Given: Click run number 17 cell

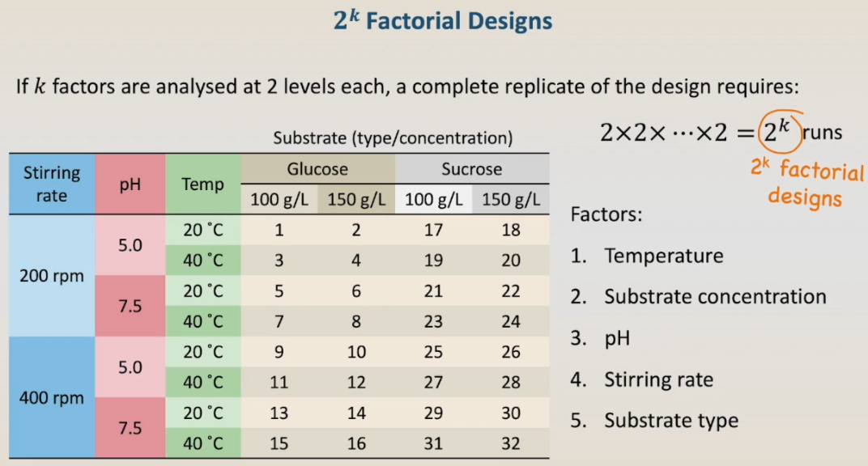Looking at the screenshot, I should click(x=433, y=230).
